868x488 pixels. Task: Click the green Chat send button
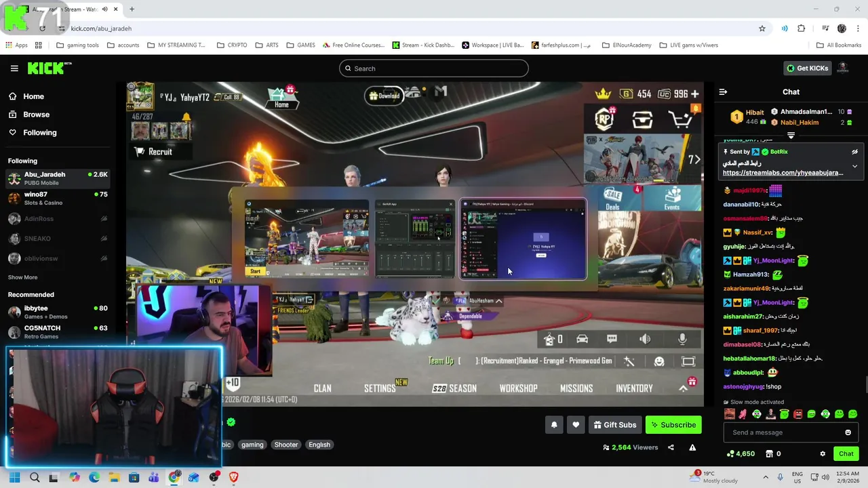click(846, 454)
